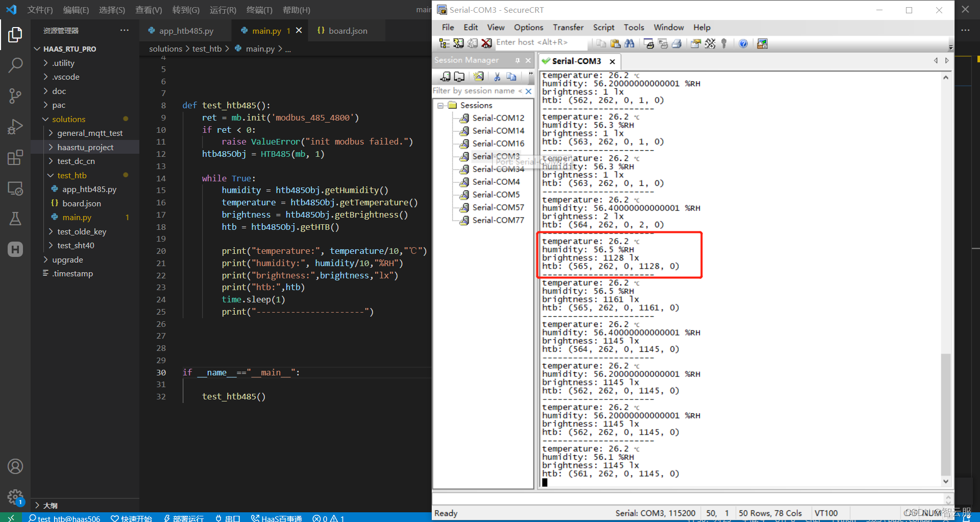The height and width of the screenshot is (522, 980).
Task: Click SecureCRT Quick Connect lightning icon
Action: pyautogui.click(x=458, y=43)
